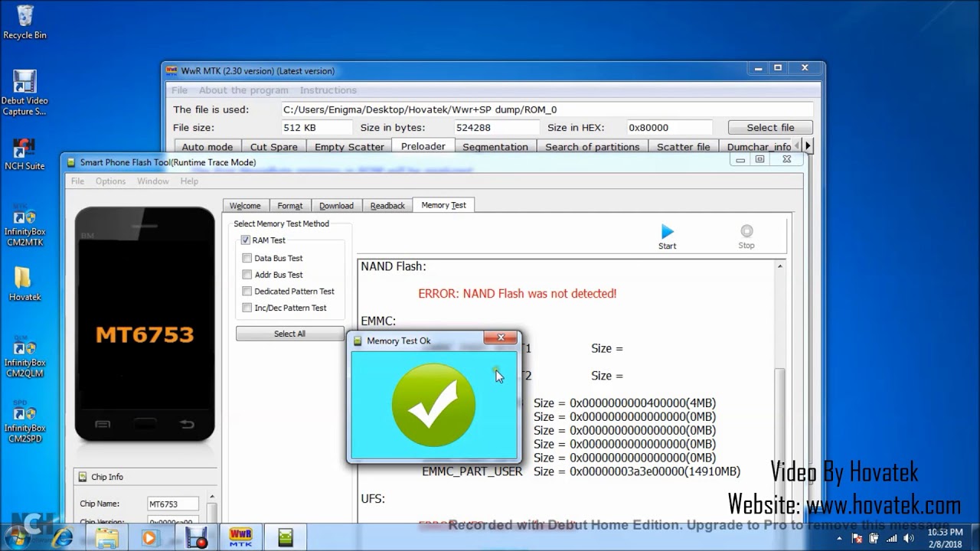Switch to Debut Video Capture in taskbar
This screenshot has width=980, height=551.
[x=196, y=538]
